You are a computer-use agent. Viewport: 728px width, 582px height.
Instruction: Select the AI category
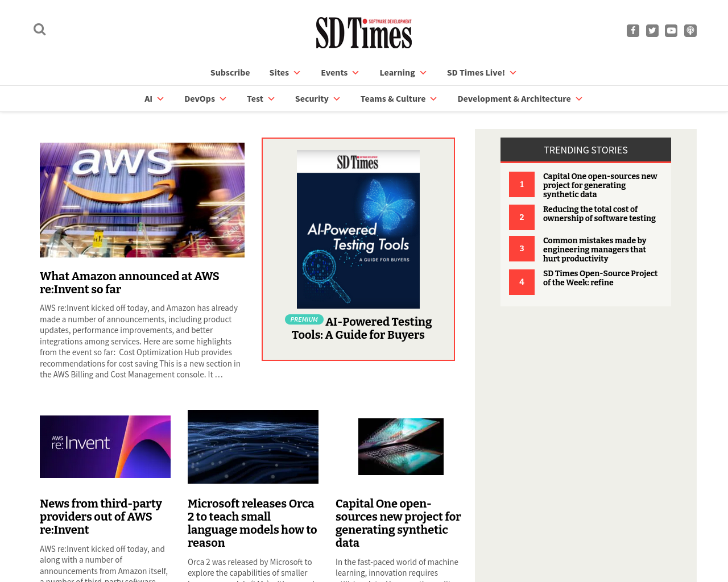pos(148,99)
